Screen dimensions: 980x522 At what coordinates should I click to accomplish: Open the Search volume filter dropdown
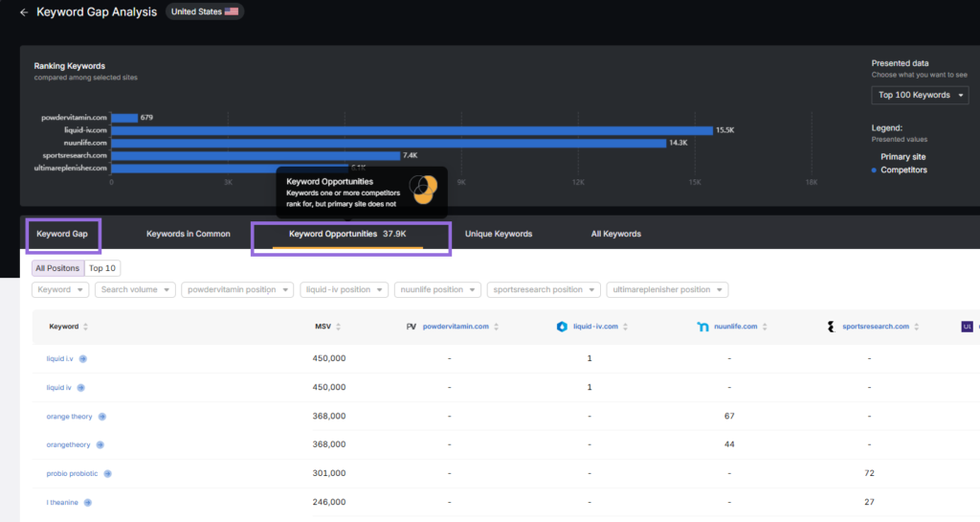tap(135, 289)
